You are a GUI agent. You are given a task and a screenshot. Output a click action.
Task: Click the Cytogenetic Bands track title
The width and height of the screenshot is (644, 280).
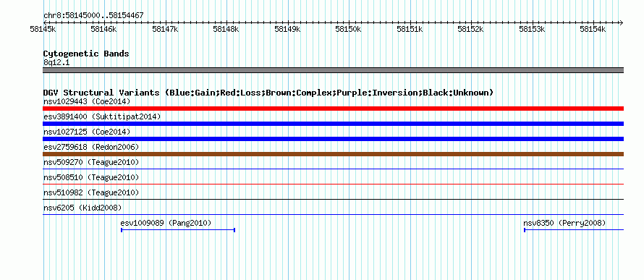86,54
